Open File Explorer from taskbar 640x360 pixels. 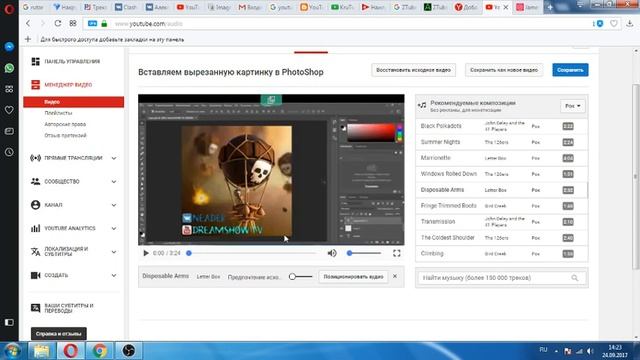point(41,351)
